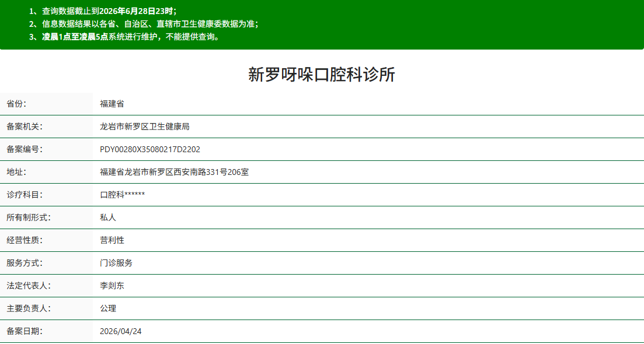Click the 所有制形式 label
This screenshot has width=644, height=344.
[x=29, y=217]
